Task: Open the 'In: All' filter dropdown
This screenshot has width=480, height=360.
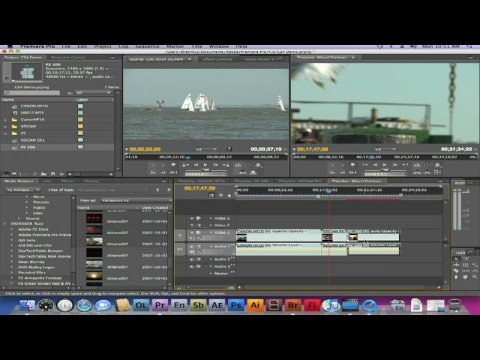Action: (93, 92)
